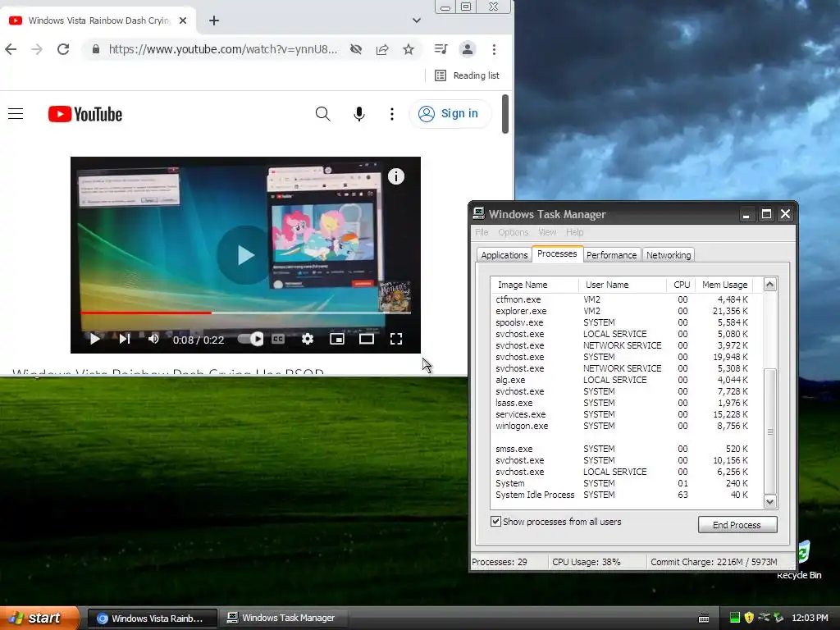Image resolution: width=840 pixels, height=630 pixels.
Task: Select the Processes tab
Action: tap(557, 253)
